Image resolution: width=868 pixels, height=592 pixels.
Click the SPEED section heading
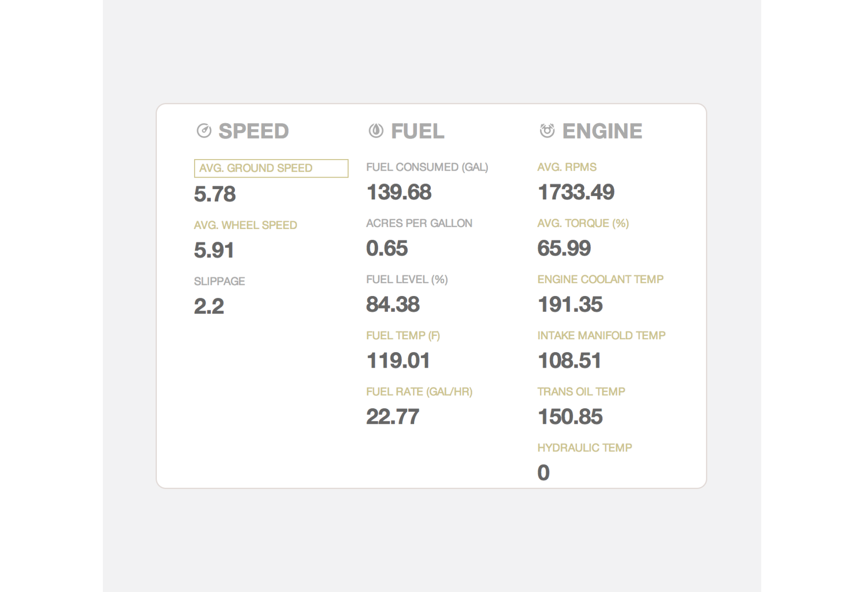(253, 131)
